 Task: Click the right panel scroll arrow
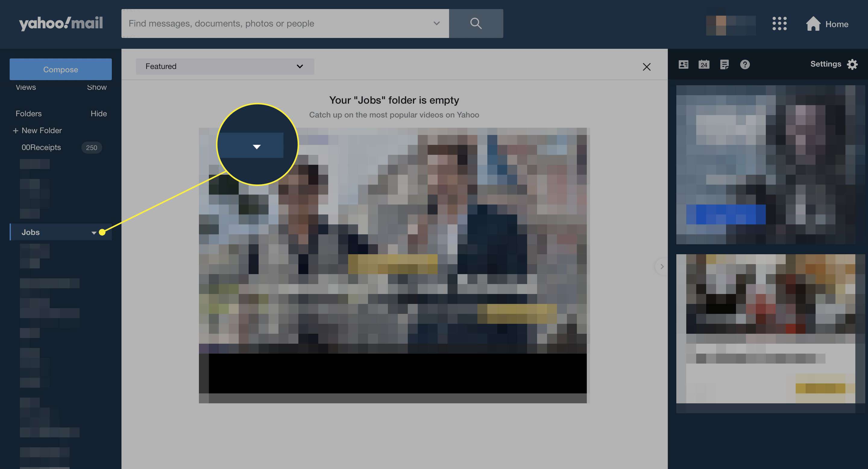[x=662, y=266]
